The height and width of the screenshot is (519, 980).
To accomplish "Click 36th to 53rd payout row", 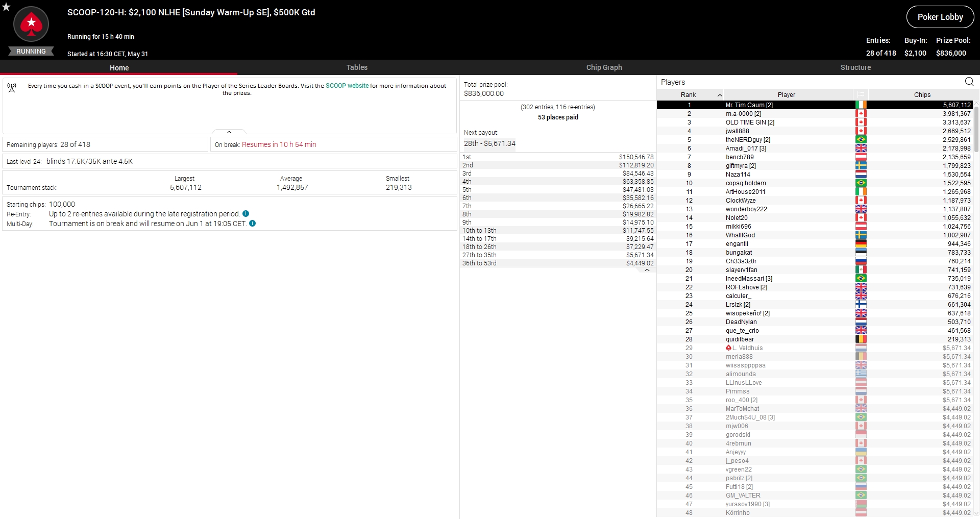I will [x=558, y=263].
